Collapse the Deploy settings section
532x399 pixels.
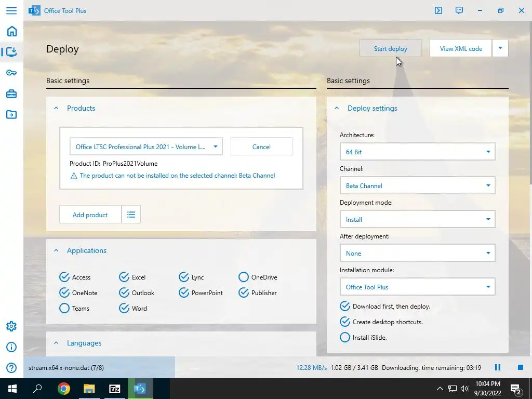pos(337,108)
